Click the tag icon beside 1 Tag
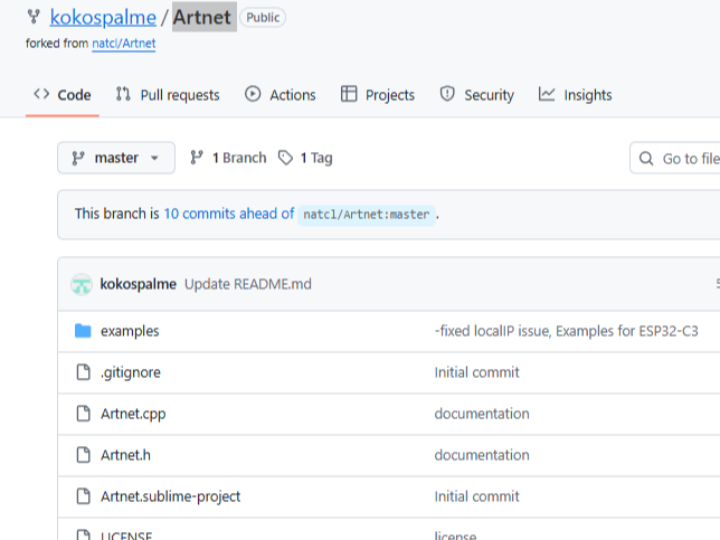Image resolution: width=720 pixels, height=540 pixels. 286,158
